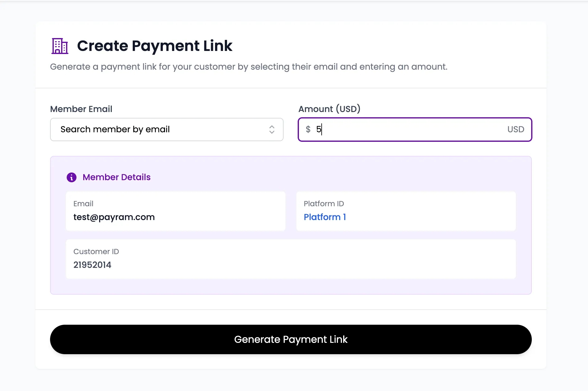Click the dollar sign icon
588x391 pixels.
point(308,130)
